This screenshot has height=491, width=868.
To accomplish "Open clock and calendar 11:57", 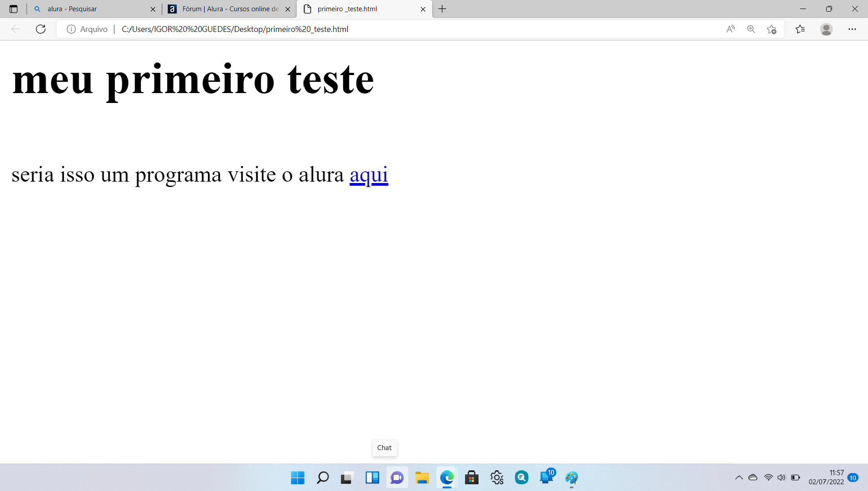I will [x=826, y=478].
